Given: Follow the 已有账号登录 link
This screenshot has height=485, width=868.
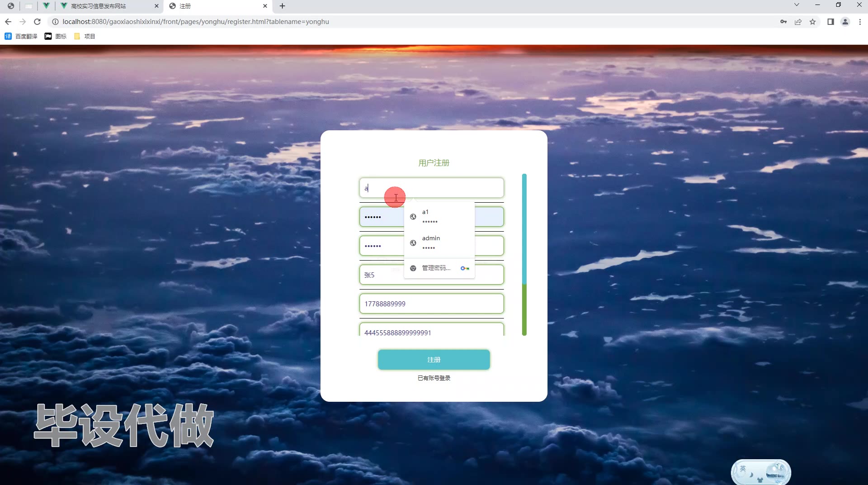Looking at the screenshot, I should point(434,378).
